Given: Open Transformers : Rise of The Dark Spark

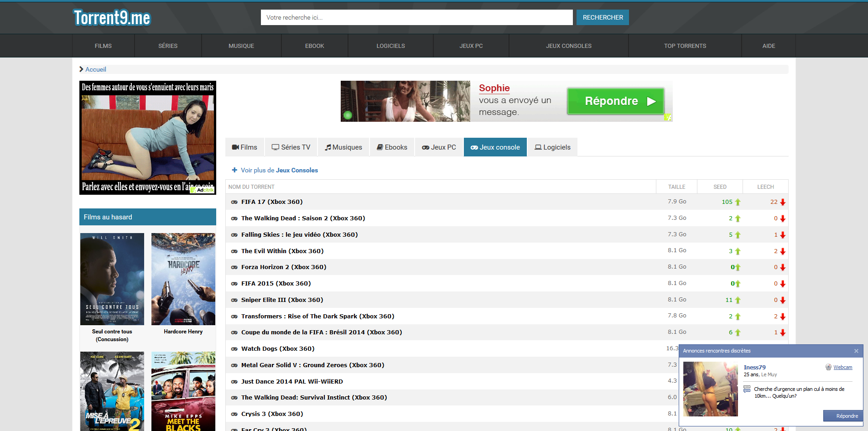Looking at the screenshot, I should [x=317, y=317].
